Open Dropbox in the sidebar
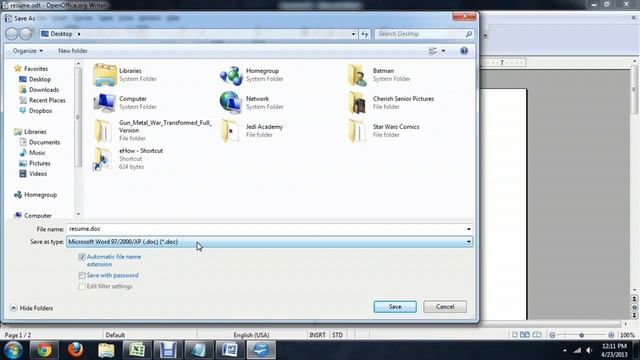640x360 pixels. point(36,111)
